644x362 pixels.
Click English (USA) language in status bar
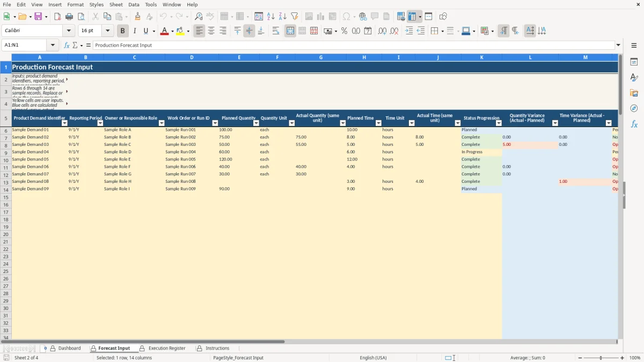point(373,358)
